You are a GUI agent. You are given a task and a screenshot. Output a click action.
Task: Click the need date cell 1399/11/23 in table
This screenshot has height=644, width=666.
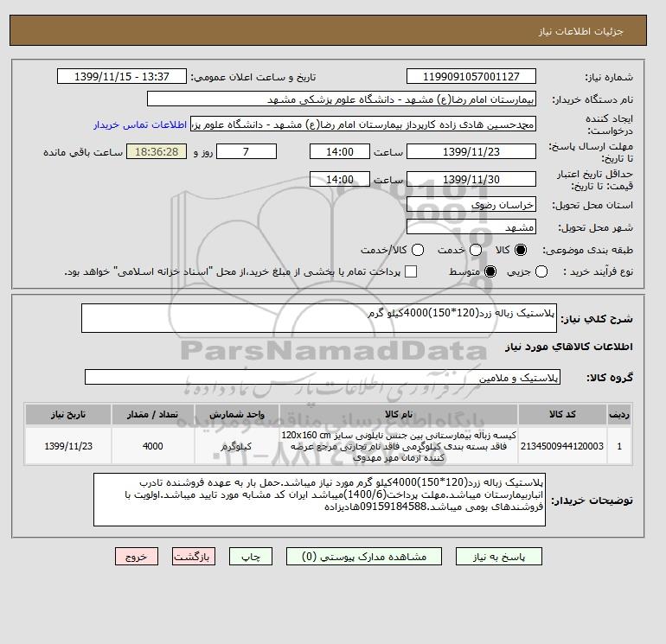(x=68, y=446)
